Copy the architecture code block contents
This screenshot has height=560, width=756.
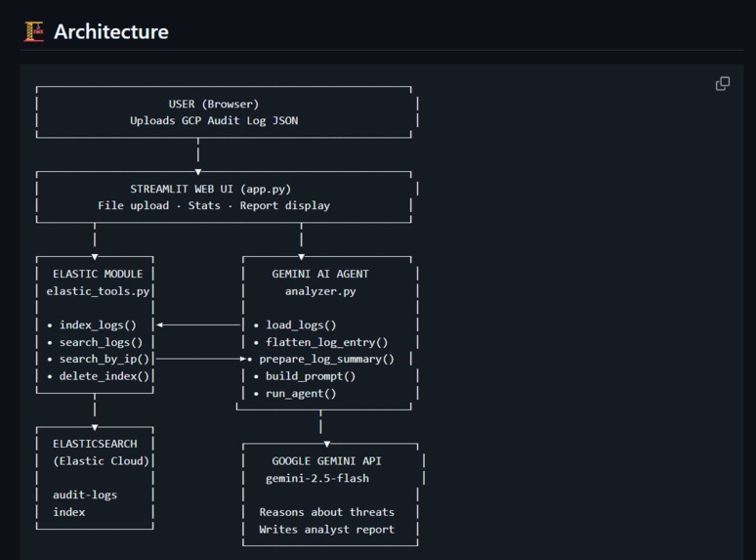click(722, 83)
